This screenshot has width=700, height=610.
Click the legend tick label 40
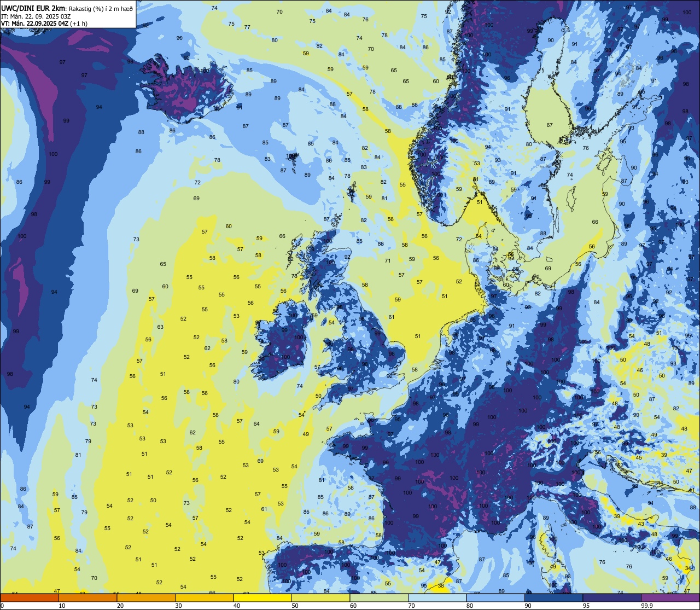237,606
